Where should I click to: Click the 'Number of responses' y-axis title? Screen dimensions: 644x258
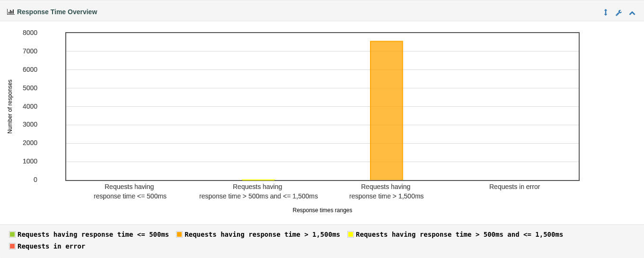click(10, 106)
